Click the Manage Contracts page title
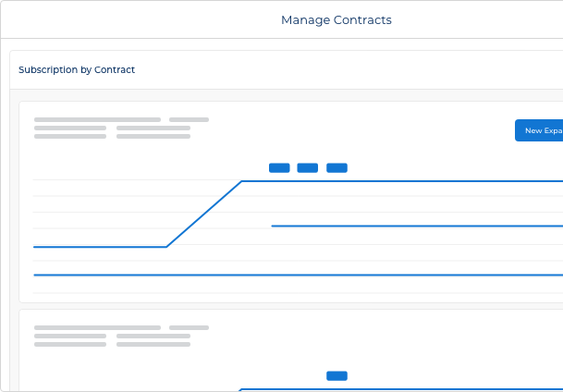This screenshot has height=392, width=563. (x=337, y=19)
